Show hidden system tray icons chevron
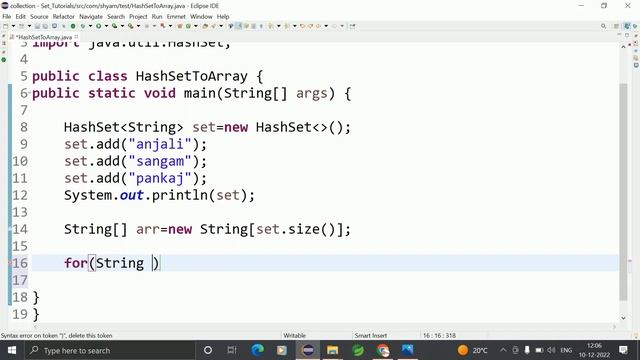 tap(503, 350)
